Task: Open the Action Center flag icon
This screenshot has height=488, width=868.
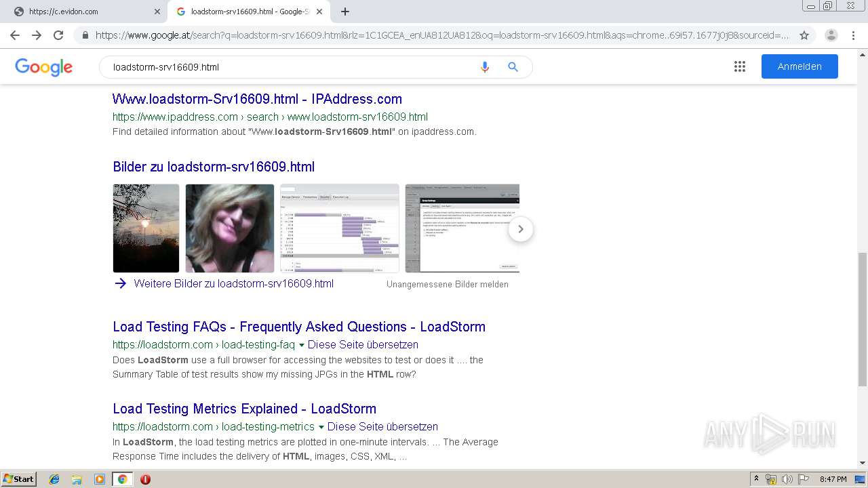Action: pos(803,479)
